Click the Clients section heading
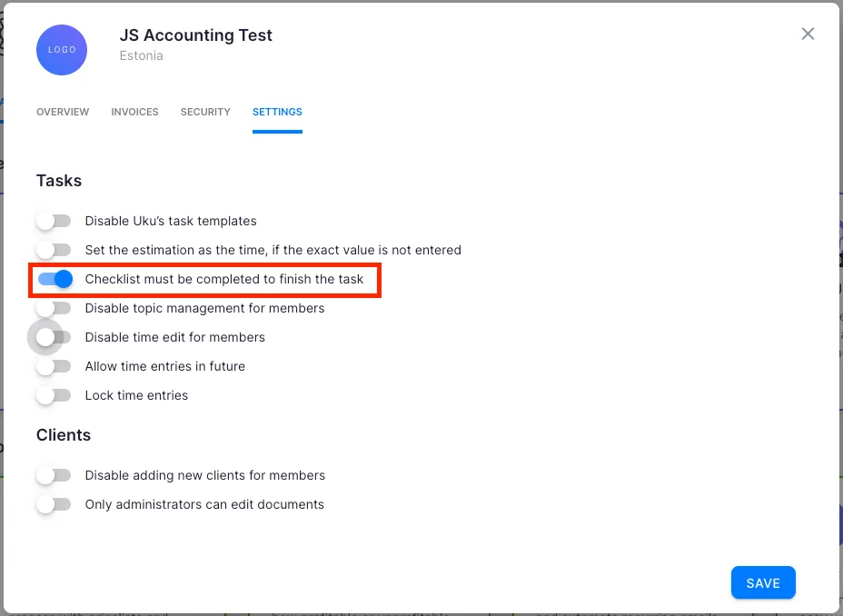The height and width of the screenshot is (616, 843). pos(64,435)
